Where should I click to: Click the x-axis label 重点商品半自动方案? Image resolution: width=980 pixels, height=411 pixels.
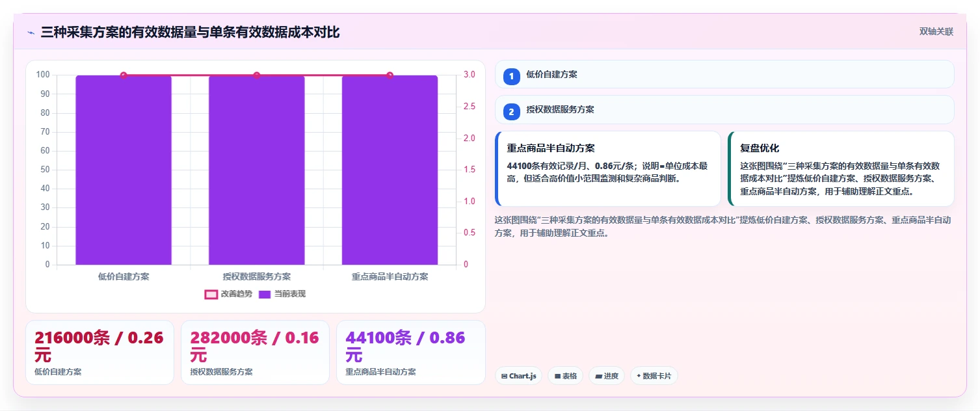(x=390, y=276)
